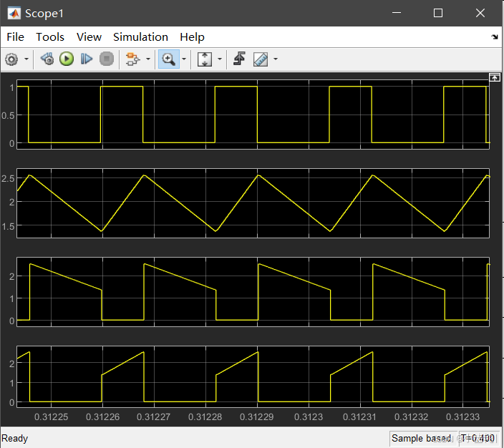Screen dimensions: 504x448
Task: Expand the scale axes dropdown arrow
Action: click(220, 59)
